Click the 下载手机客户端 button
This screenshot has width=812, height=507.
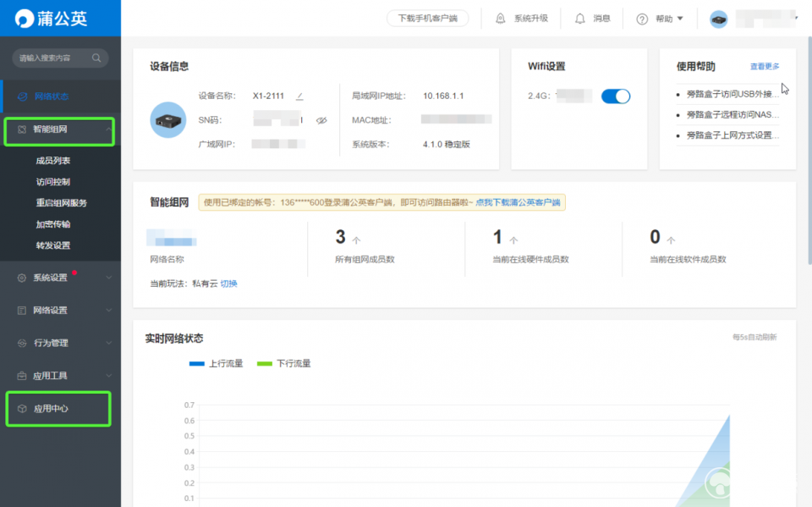(x=427, y=19)
